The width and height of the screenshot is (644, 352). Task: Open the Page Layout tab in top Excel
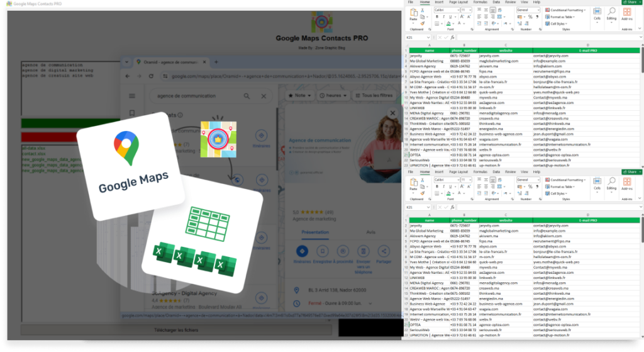tap(458, 2)
